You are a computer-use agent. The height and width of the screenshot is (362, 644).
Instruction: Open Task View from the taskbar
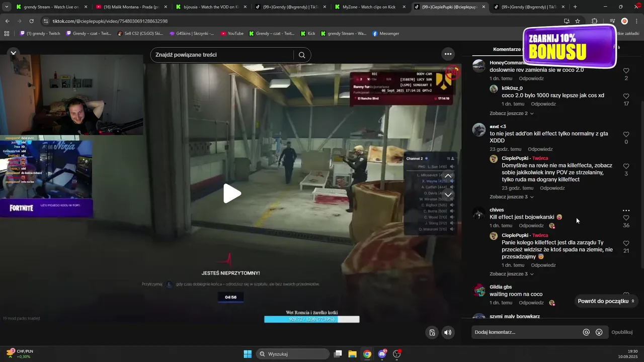338,354
